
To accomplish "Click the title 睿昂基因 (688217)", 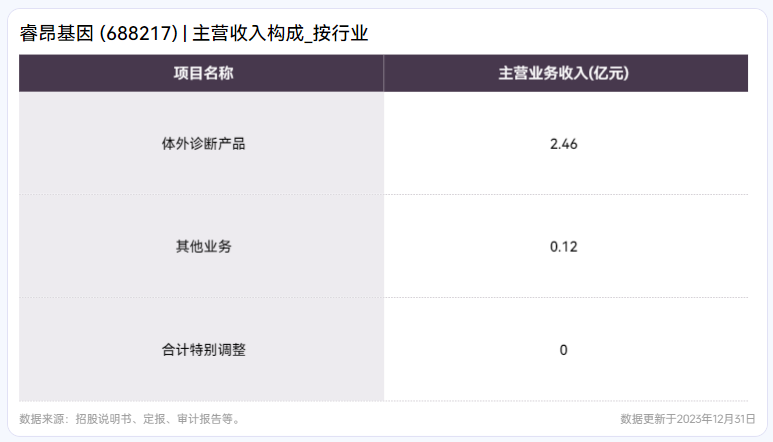I will [x=99, y=34].
